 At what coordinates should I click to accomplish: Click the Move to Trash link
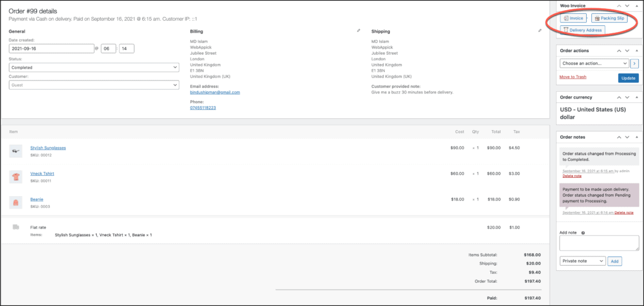pyautogui.click(x=572, y=77)
